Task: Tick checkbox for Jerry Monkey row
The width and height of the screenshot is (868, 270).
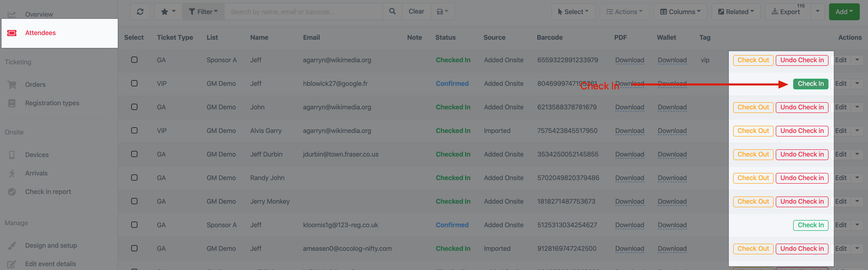Action: [134, 201]
